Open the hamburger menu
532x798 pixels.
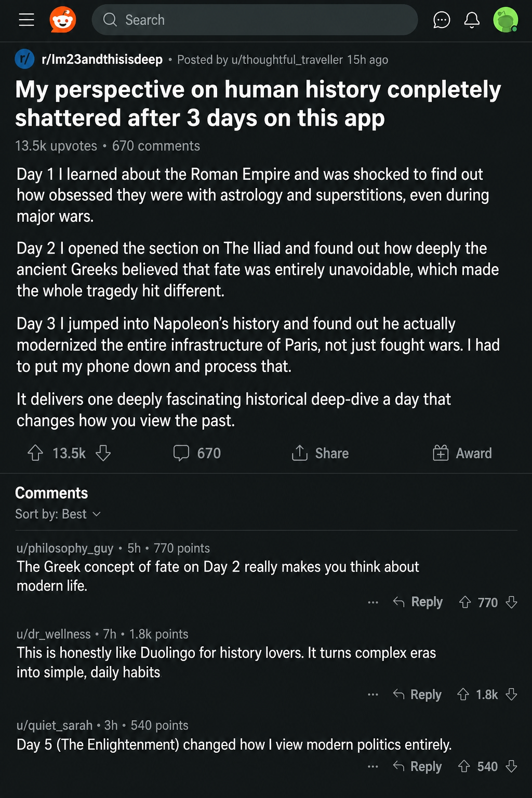click(26, 20)
